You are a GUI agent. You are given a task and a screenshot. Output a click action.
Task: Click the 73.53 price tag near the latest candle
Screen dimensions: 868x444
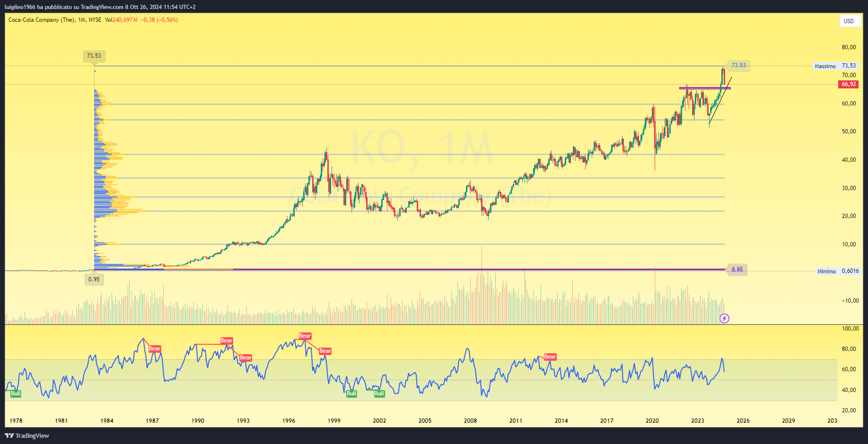click(738, 65)
